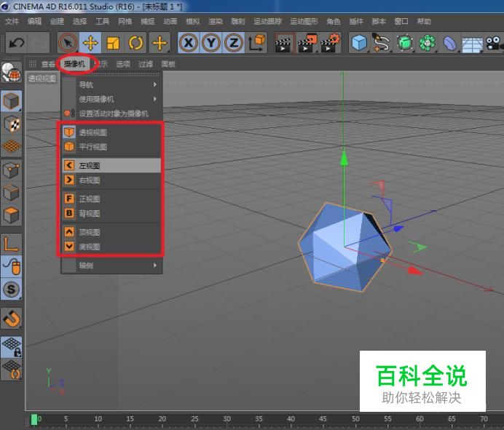Image resolution: width=504 pixels, height=430 pixels.
Task: Open Render to Picture Viewer options
Action: [x=307, y=43]
